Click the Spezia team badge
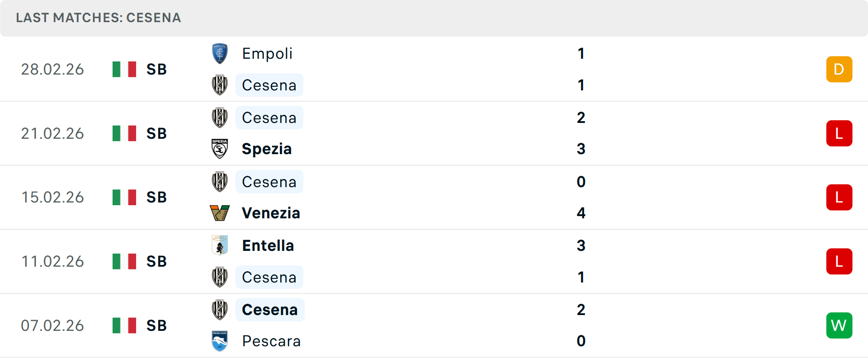868x358 pixels. coord(220,149)
